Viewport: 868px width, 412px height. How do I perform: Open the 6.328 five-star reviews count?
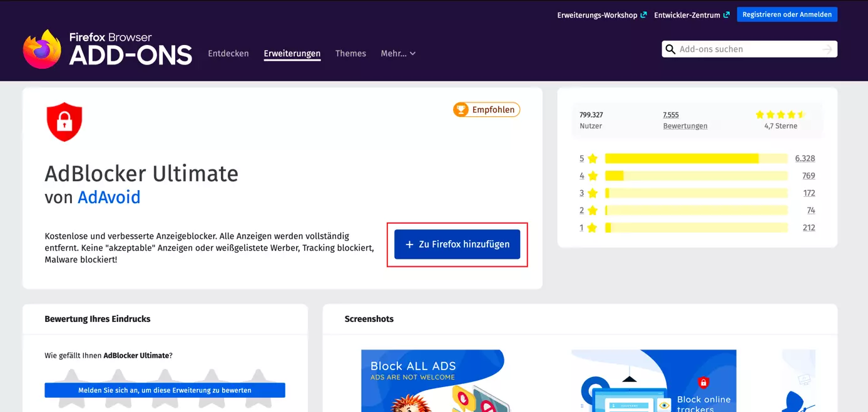(x=805, y=159)
